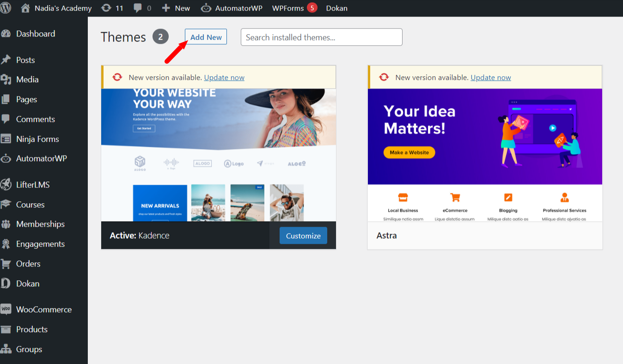
Task: Click the WooCommerce Woo icon
Action: [x=6, y=309]
